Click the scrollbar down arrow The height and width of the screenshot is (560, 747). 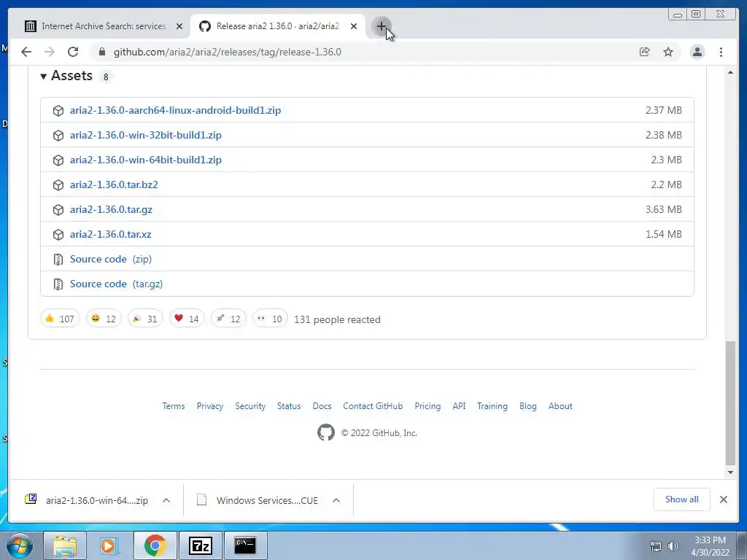[730, 472]
